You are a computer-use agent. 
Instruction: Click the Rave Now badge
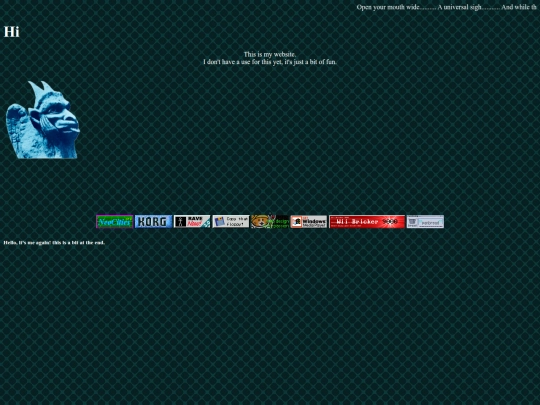click(x=192, y=221)
